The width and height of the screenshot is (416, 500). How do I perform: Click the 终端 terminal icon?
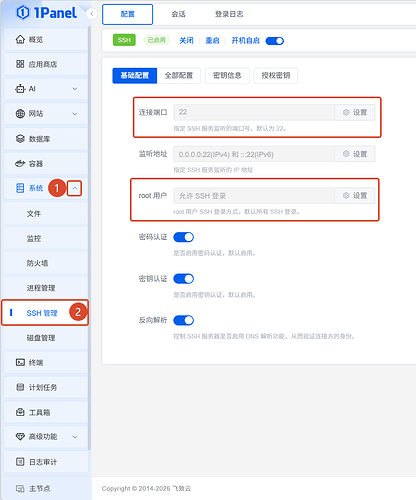click(20, 362)
